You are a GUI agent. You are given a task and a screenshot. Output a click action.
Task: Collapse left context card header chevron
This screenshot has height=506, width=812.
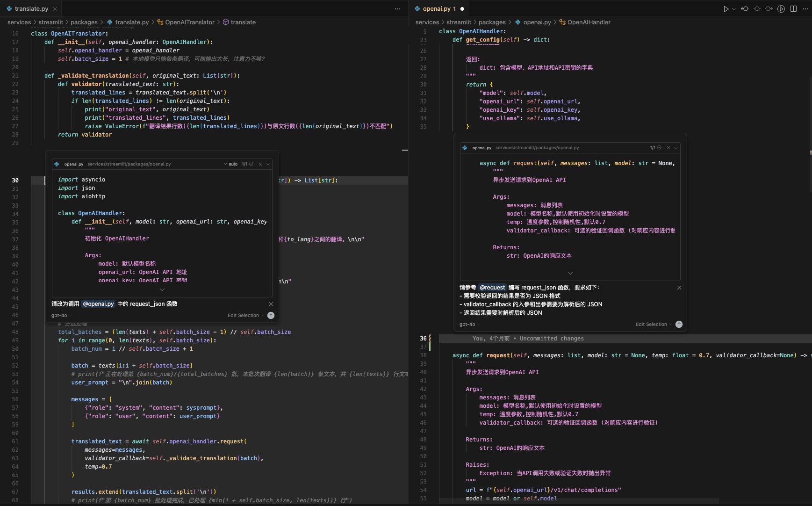tap(268, 164)
